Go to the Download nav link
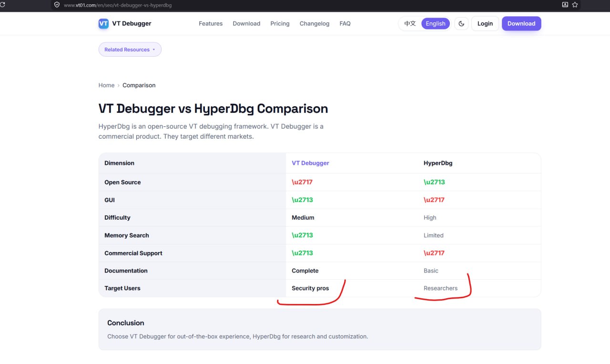 [x=246, y=23]
